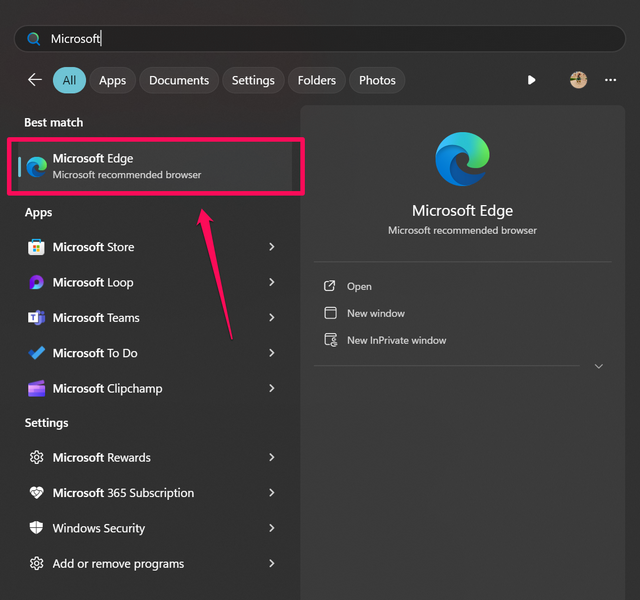Expand Microsoft Rewards settings chevron
640x600 pixels.
click(271, 458)
